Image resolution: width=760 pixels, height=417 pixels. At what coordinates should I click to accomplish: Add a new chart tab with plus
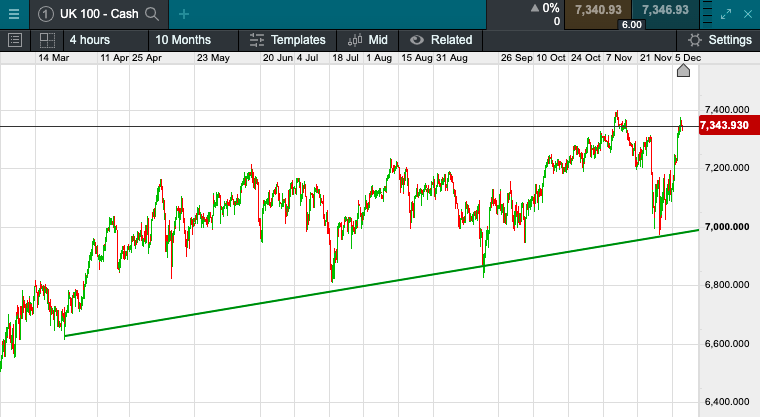pyautogui.click(x=184, y=14)
